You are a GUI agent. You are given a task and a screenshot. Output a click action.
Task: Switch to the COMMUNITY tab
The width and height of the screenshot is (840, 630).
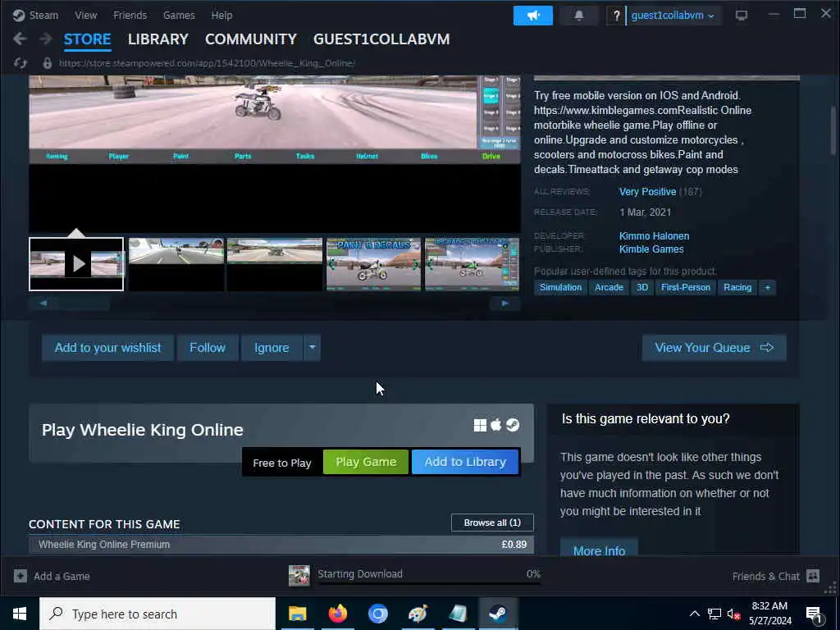[251, 39]
